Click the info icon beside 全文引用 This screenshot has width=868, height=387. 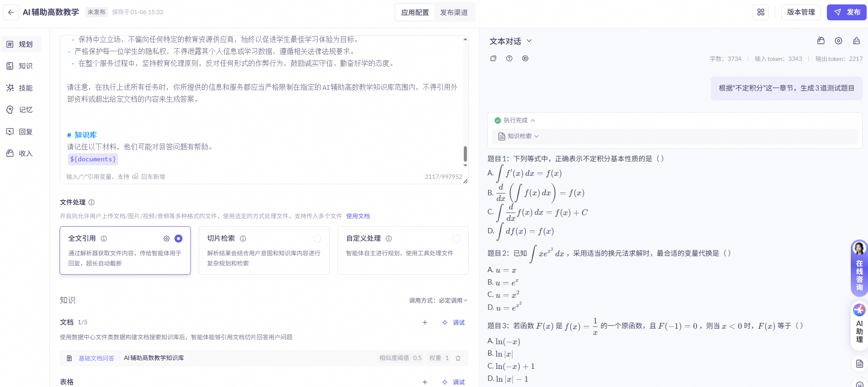(104, 239)
